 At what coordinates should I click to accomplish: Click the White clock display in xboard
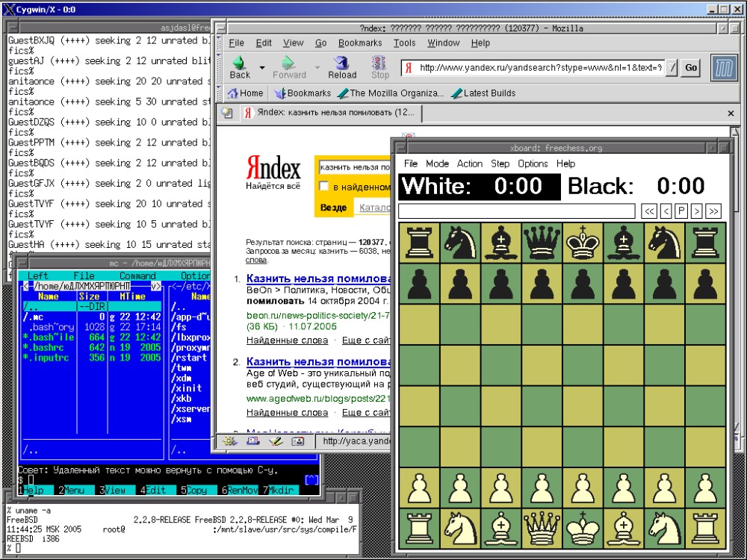click(480, 186)
